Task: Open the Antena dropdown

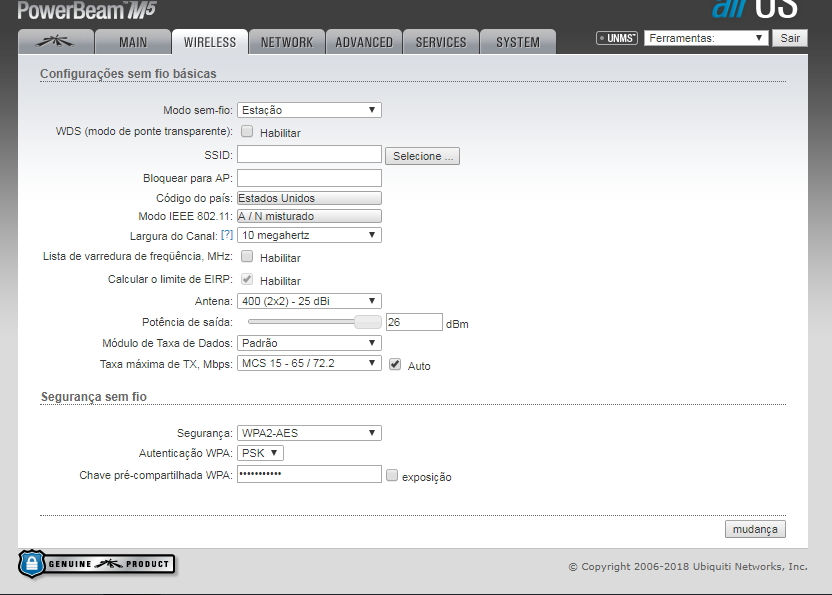Action: coord(309,301)
